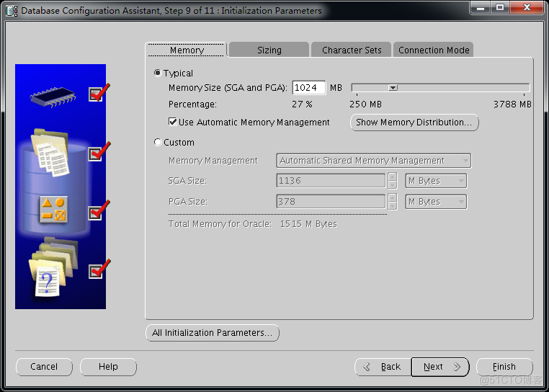Click the checkmark beside the memory chip

click(x=98, y=93)
